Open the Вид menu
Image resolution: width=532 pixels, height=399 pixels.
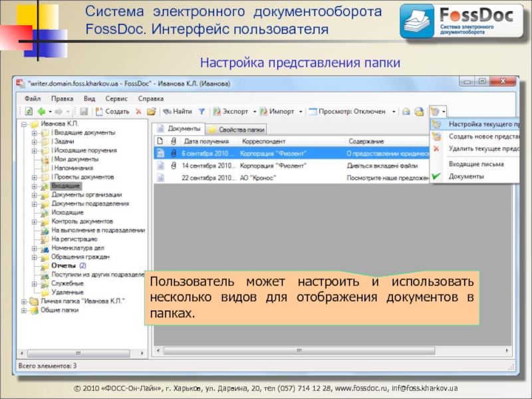89,98
